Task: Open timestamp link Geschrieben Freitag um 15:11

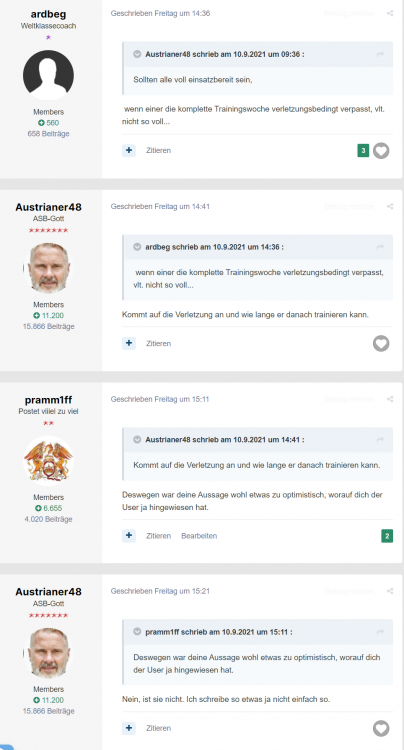Action: coord(160,399)
